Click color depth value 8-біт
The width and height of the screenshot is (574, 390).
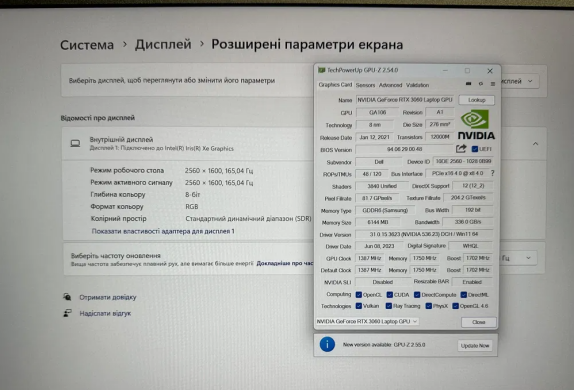(x=193, y=194)
